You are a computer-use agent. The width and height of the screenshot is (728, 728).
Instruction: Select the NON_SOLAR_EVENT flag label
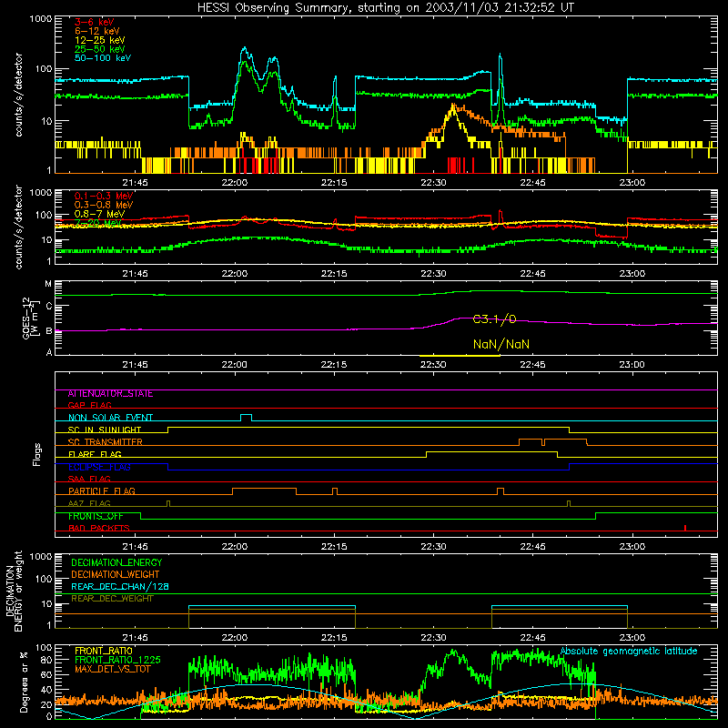coord(110,418)
